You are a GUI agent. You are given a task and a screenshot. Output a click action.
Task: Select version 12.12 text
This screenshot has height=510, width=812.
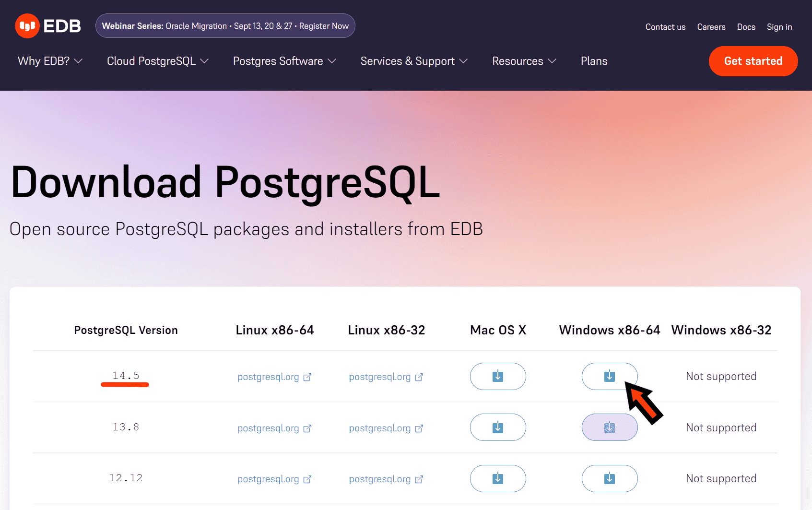126,478
